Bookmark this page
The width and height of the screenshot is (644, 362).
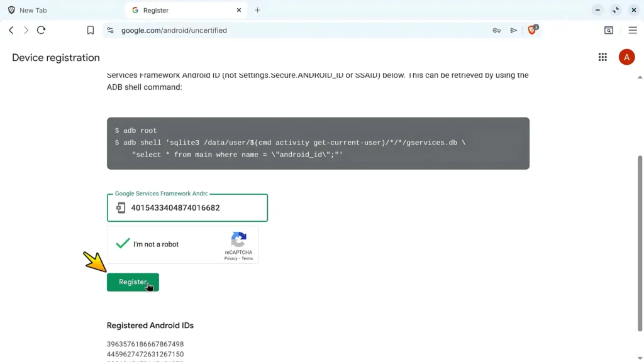91,30
